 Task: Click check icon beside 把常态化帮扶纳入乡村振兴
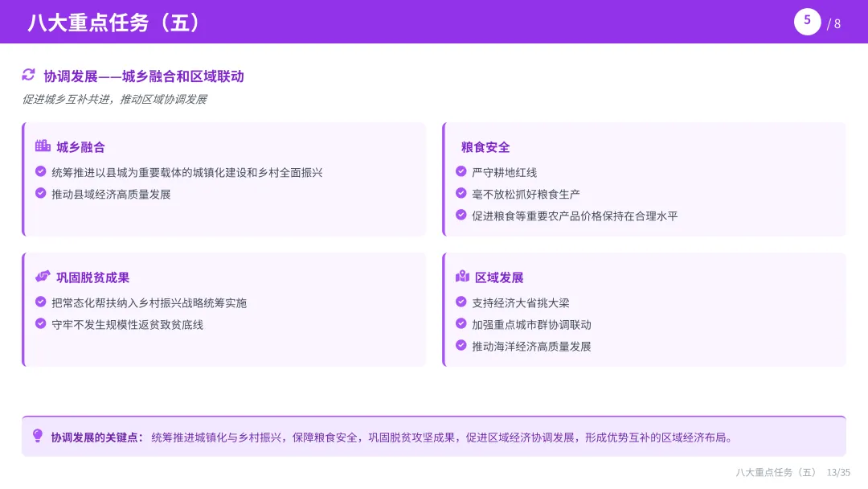40,302
